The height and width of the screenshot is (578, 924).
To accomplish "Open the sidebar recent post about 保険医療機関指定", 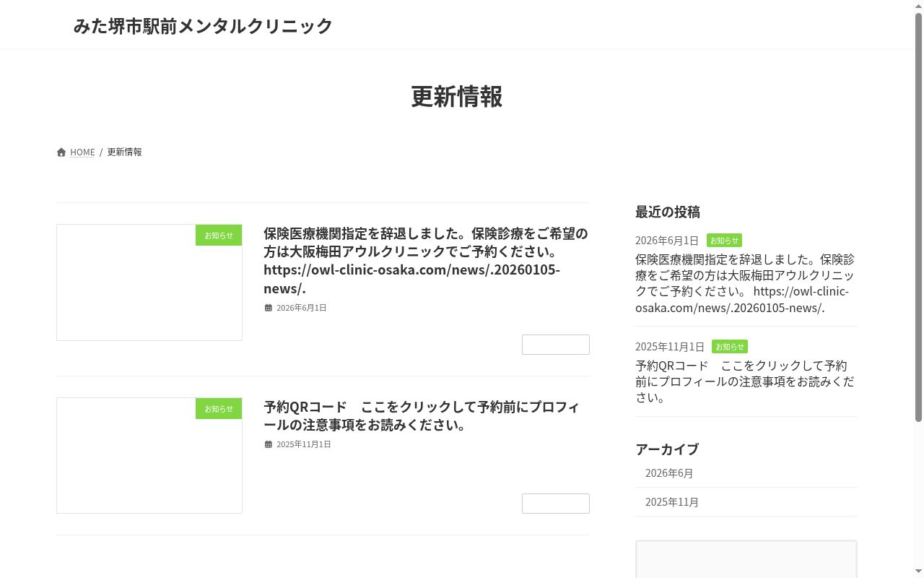I will click(x=745, y=283).
